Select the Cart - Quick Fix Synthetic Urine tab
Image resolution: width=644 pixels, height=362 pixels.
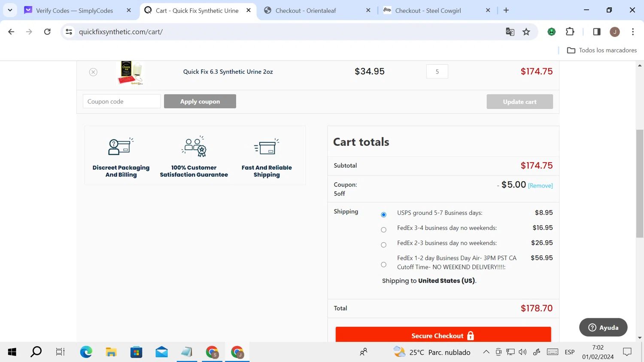pos(197,10)
